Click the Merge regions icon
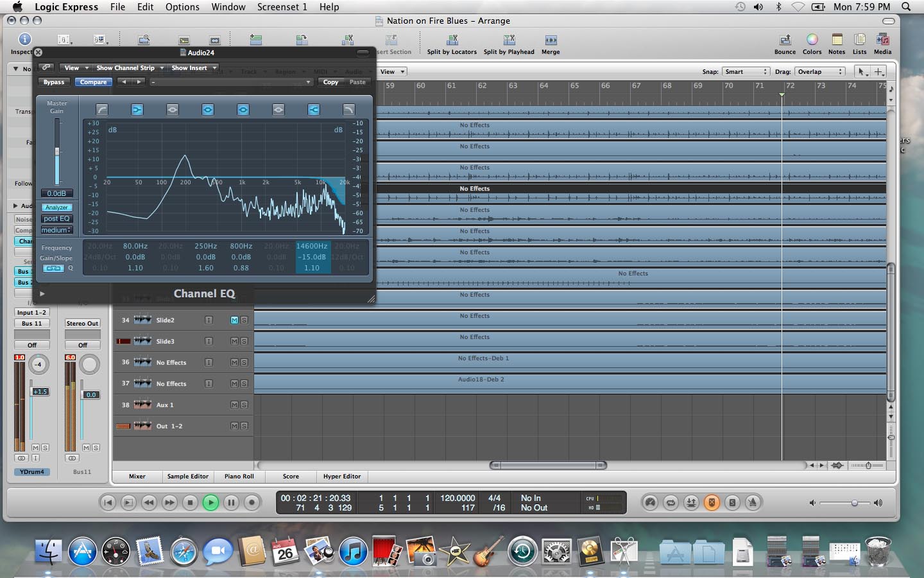This screenshot has width=924, height=578. (x=551, y=40)
